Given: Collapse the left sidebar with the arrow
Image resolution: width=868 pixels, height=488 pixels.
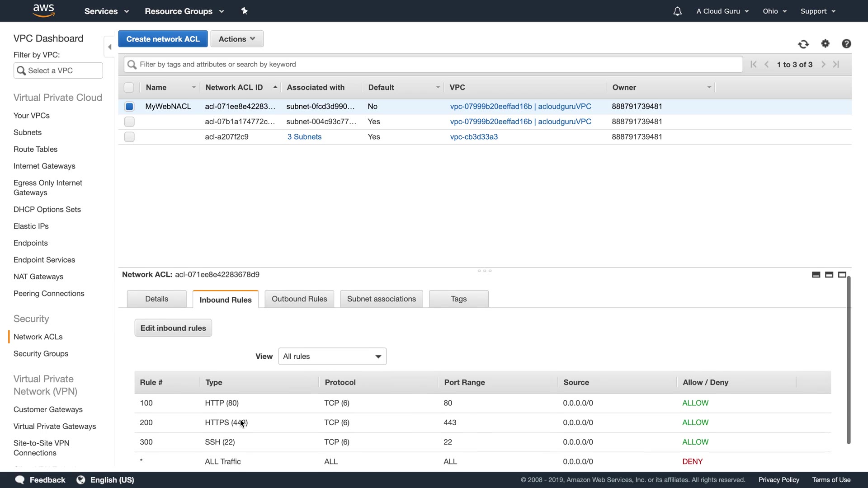Looking at the screenshot, I should tap(109, 47).
